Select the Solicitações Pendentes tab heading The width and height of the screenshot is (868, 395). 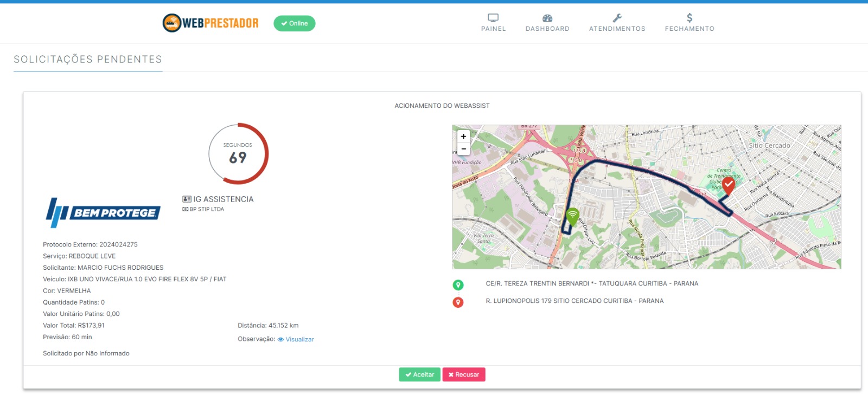click(x=88, y=60)
